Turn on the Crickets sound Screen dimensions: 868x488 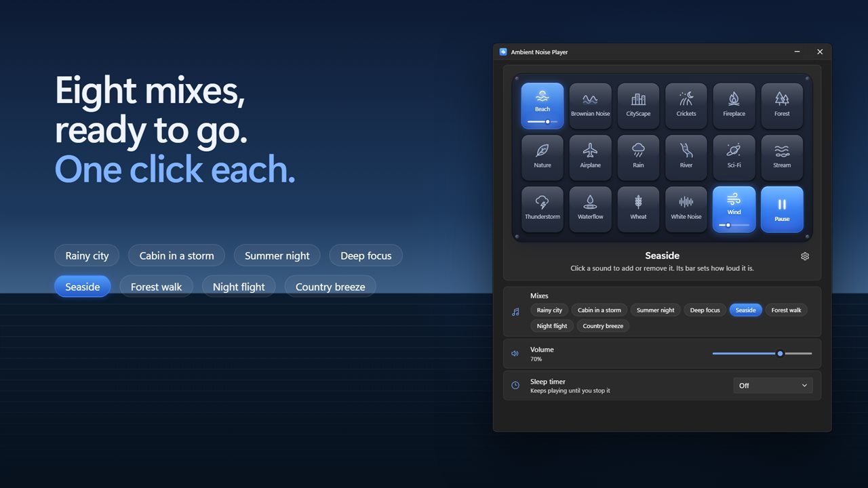686,106
